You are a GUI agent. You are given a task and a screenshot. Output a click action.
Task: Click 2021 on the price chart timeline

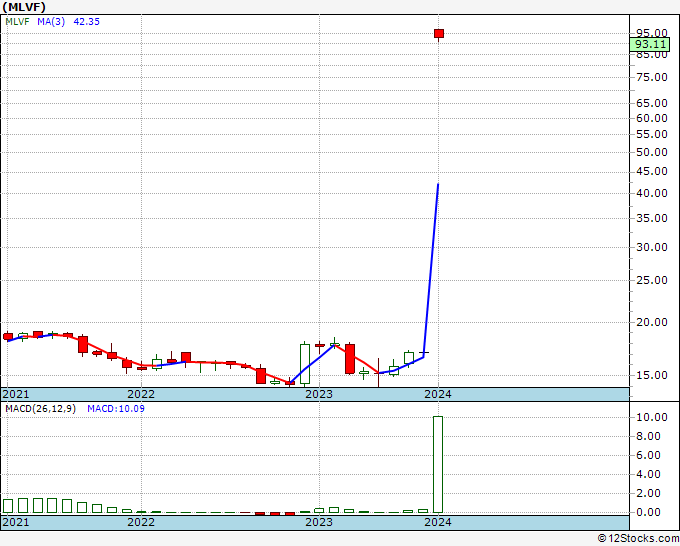point(16,394)
